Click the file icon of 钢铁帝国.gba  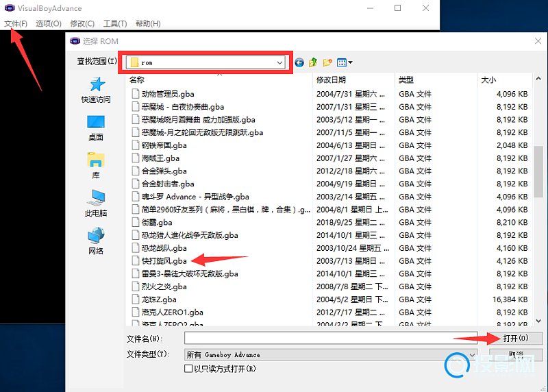click(136, 145)
